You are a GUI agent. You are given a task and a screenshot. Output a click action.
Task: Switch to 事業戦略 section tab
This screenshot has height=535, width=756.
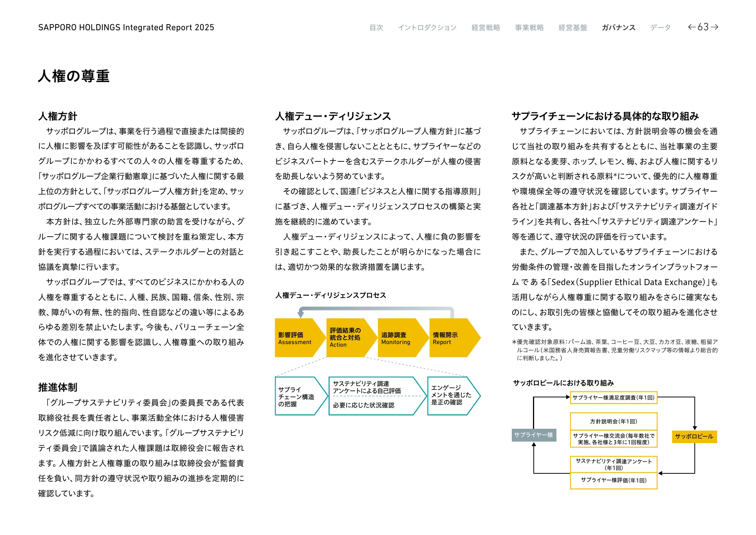pos(529,28)
